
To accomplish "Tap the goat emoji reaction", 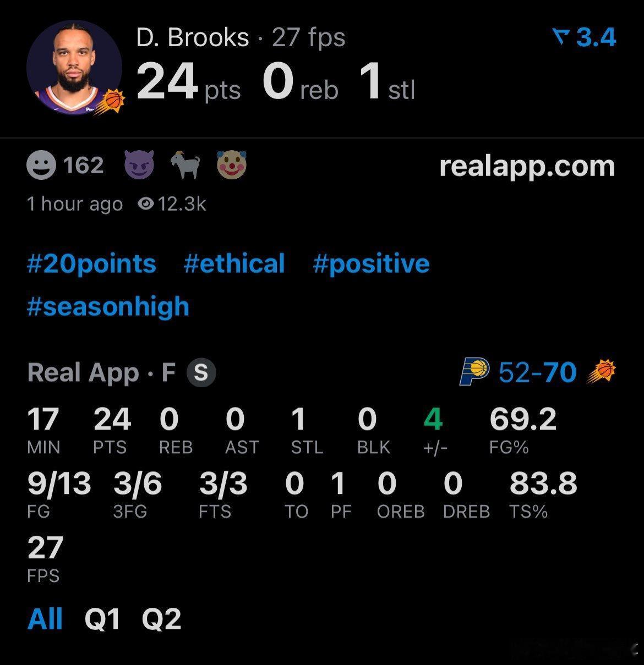I will coord(185,165).
